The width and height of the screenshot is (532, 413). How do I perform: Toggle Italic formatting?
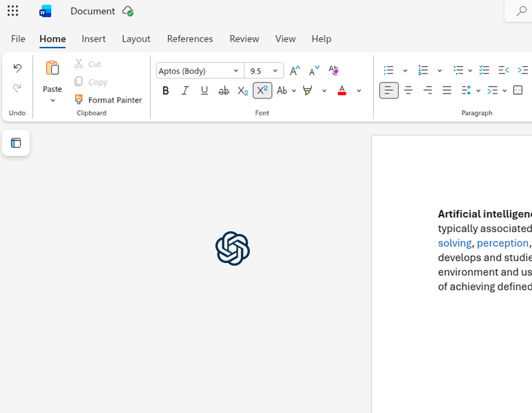click(x=184, y=91)
